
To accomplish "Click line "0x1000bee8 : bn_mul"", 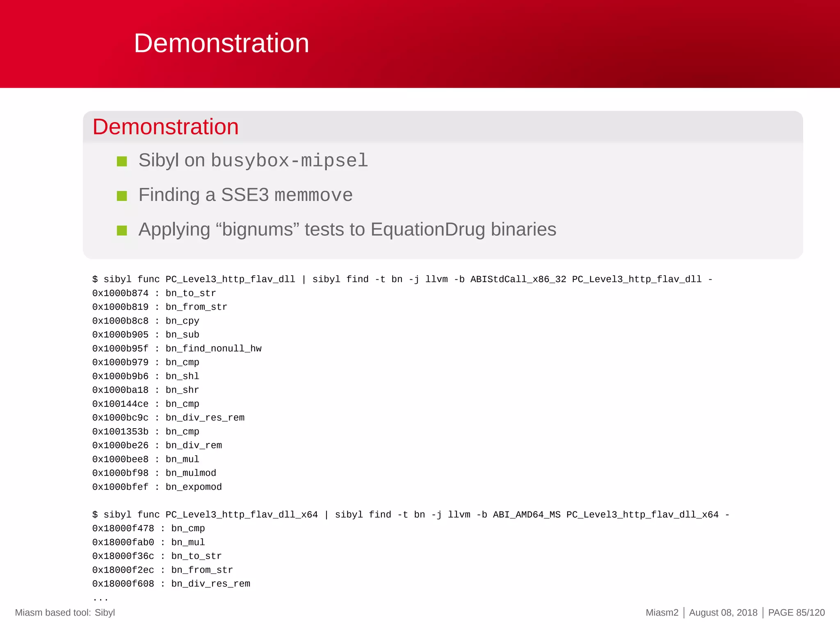I will [146, 459].
